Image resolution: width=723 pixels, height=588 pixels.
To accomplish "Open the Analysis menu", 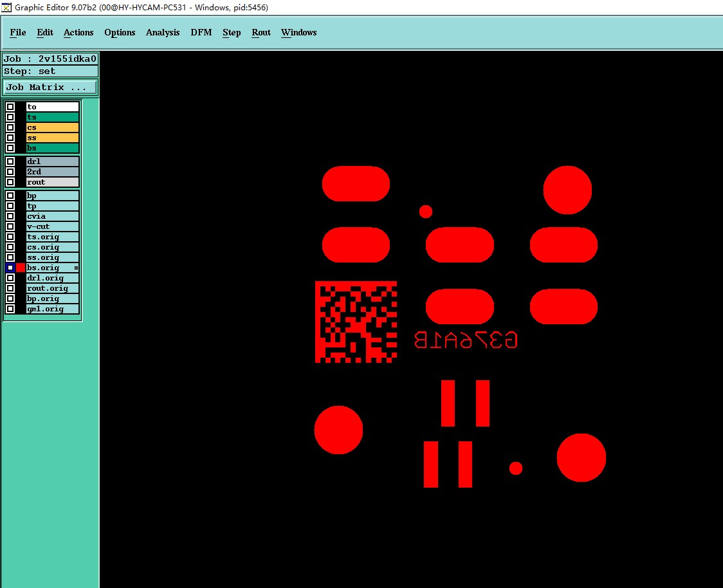I will tap(163, 32).
